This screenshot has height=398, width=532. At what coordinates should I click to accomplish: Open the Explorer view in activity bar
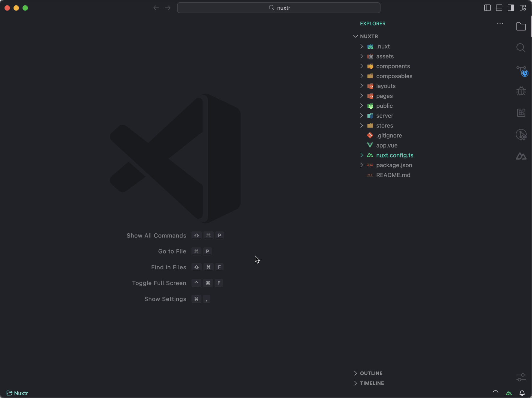click(x=521, y=26)
